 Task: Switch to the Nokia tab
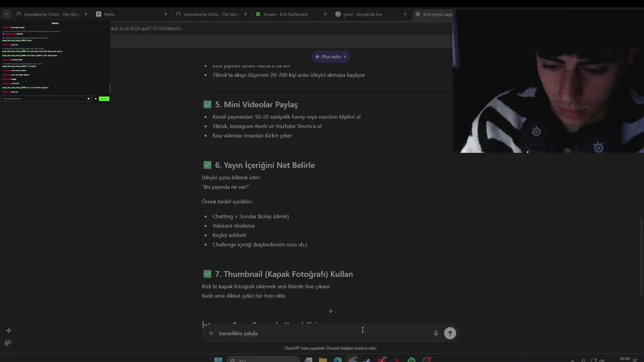coord(132,14)
